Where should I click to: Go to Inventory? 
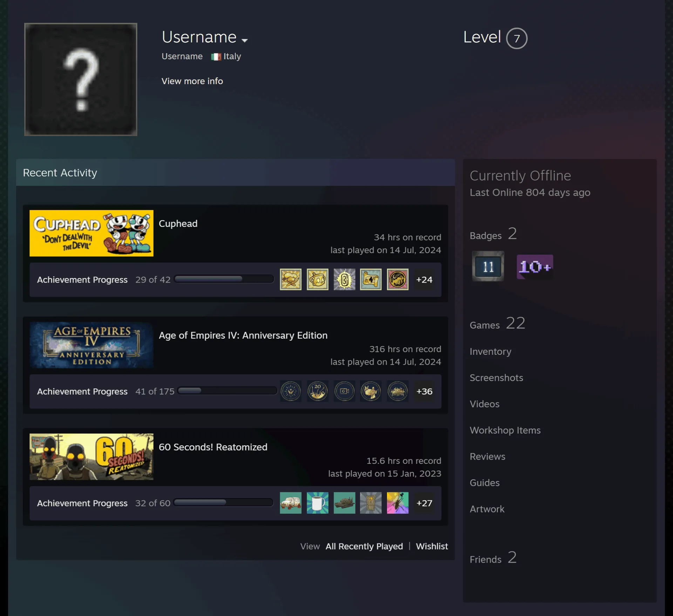click(x=490, y=351)
